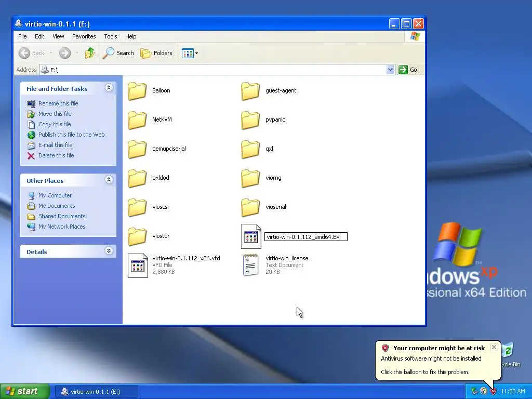Click the virtio-win-0.1.1 (E:) taskbar button

tap(96, 392)
